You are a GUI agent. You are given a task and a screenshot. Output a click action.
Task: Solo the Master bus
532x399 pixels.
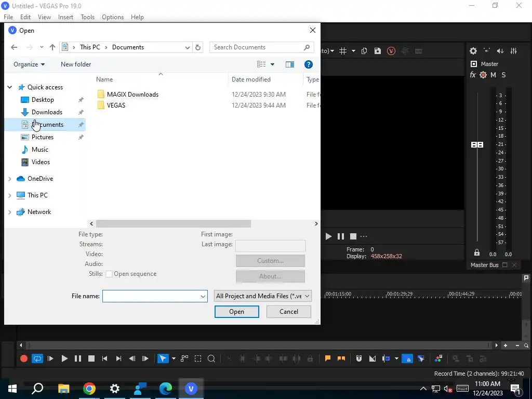click(504, 75)
